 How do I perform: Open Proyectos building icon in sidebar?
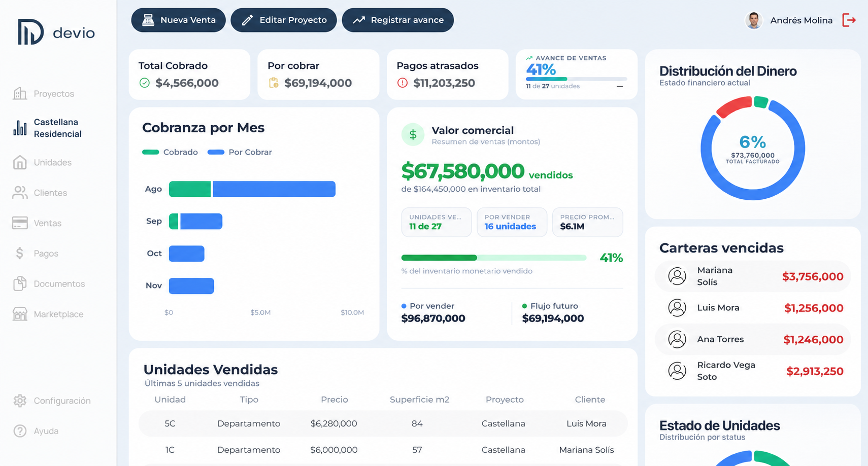pyautogui.click(x=20, y=93)
